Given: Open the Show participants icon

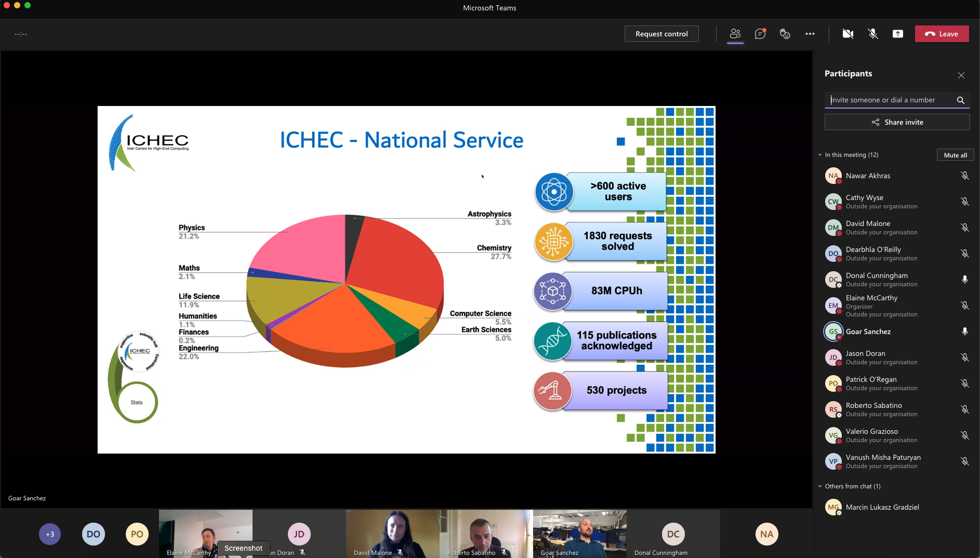Looking at the screenshot, I should (x=735, y=34).
